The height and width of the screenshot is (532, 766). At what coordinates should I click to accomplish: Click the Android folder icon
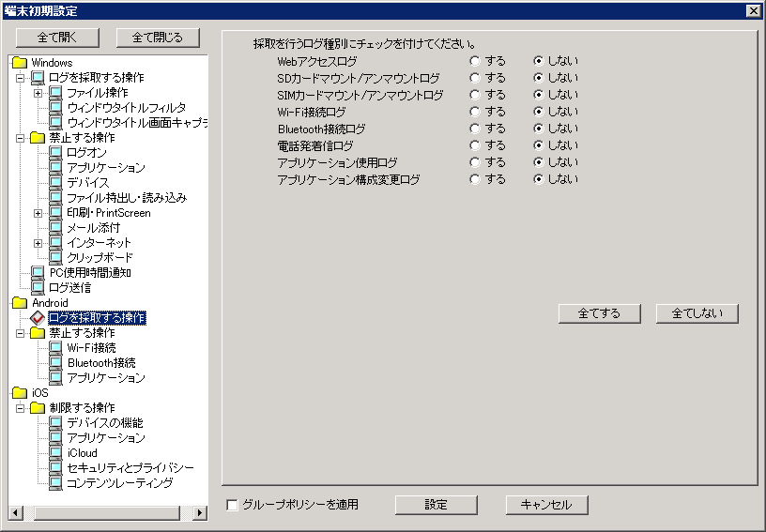(x=20, y=303)
